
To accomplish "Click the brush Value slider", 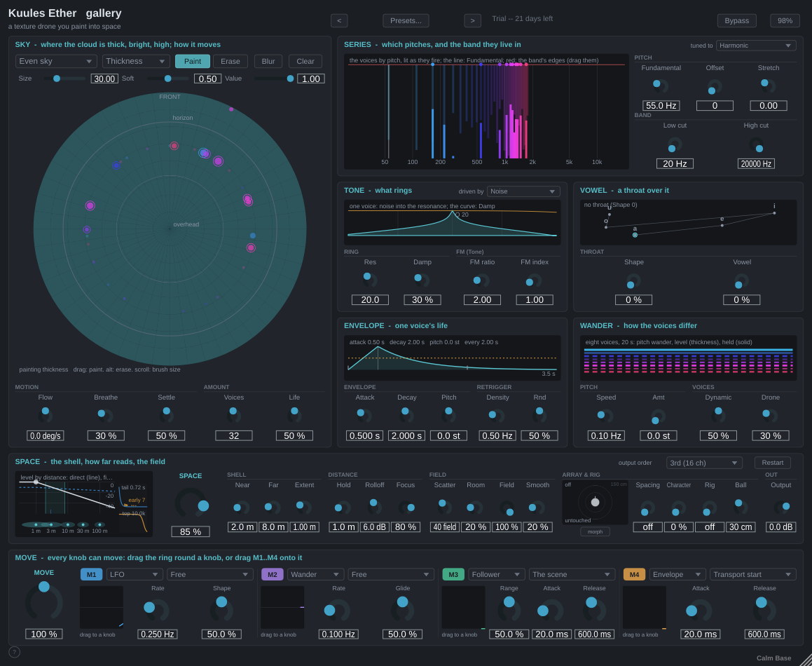I will (x=273, y=79).
